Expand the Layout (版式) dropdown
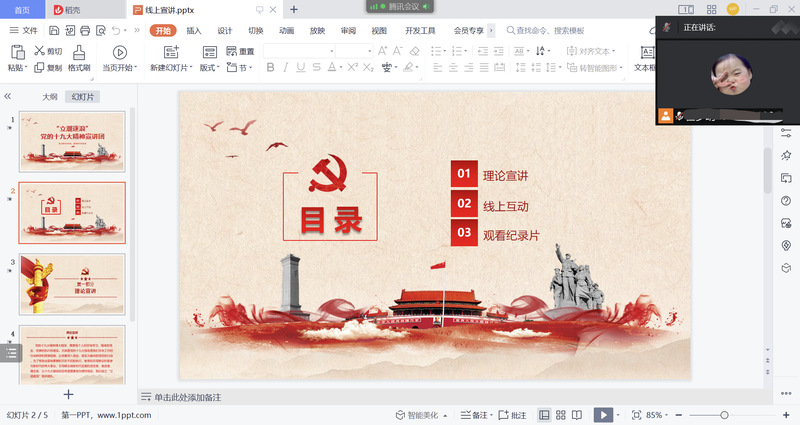Image resolution: width=800 pixels, height=425 pixels. point(210,68)
